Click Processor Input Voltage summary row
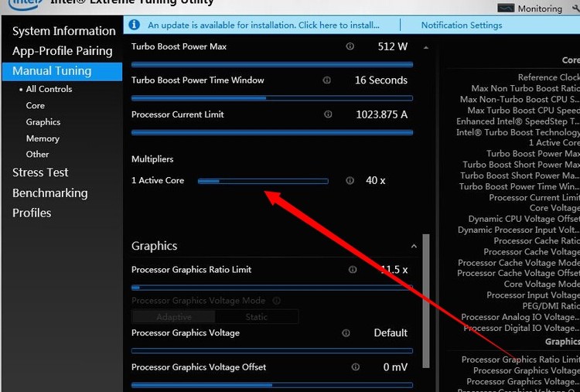Viewport: 580px width, 392px height. tap(533, 295)
